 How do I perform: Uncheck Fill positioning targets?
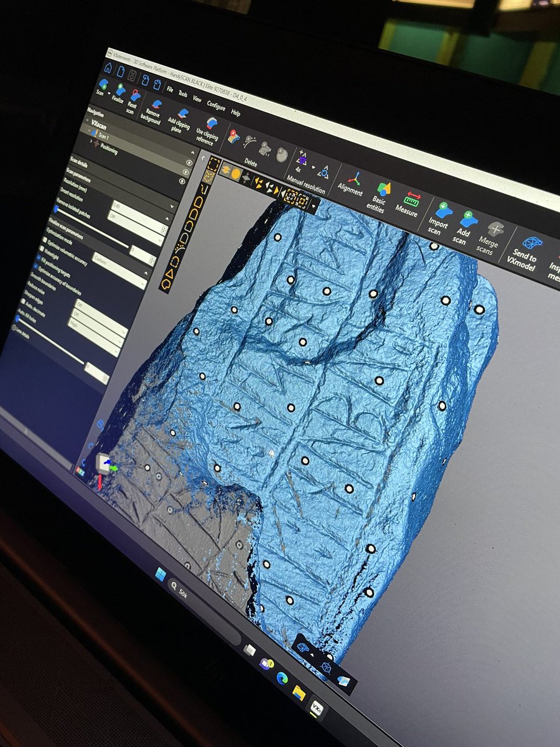point(39,257)
